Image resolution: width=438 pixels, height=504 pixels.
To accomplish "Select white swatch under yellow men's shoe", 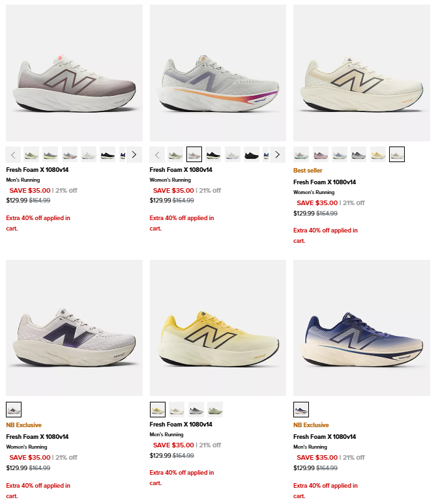I will point(177,410).
